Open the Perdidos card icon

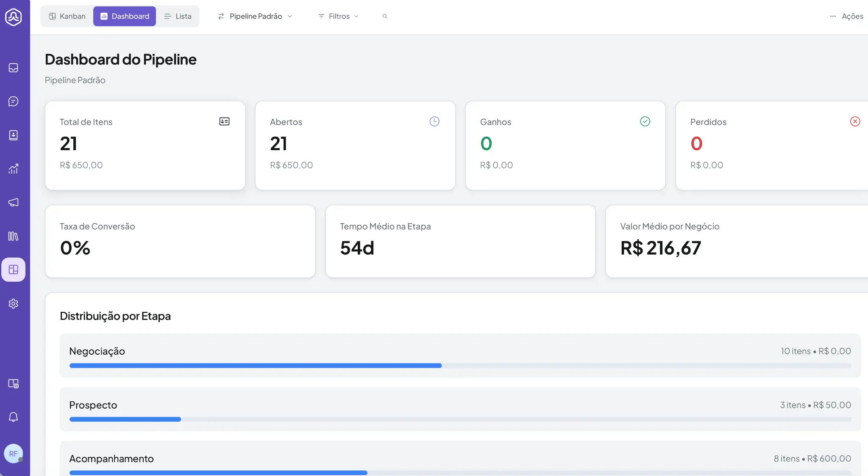click(855, 122)
